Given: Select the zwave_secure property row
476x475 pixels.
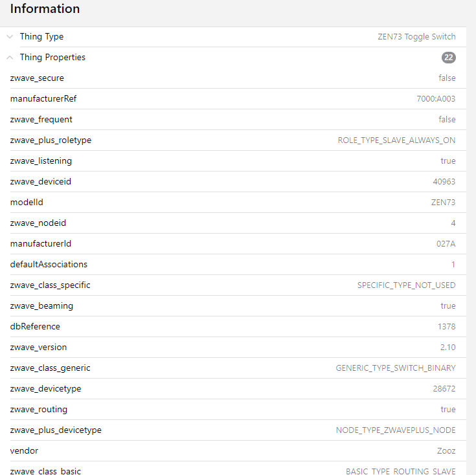Looking at the screenshot, I should [x=233, y=78].
